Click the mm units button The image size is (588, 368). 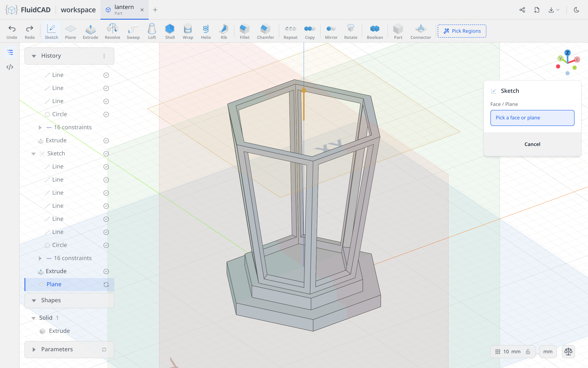click(548, 351)
